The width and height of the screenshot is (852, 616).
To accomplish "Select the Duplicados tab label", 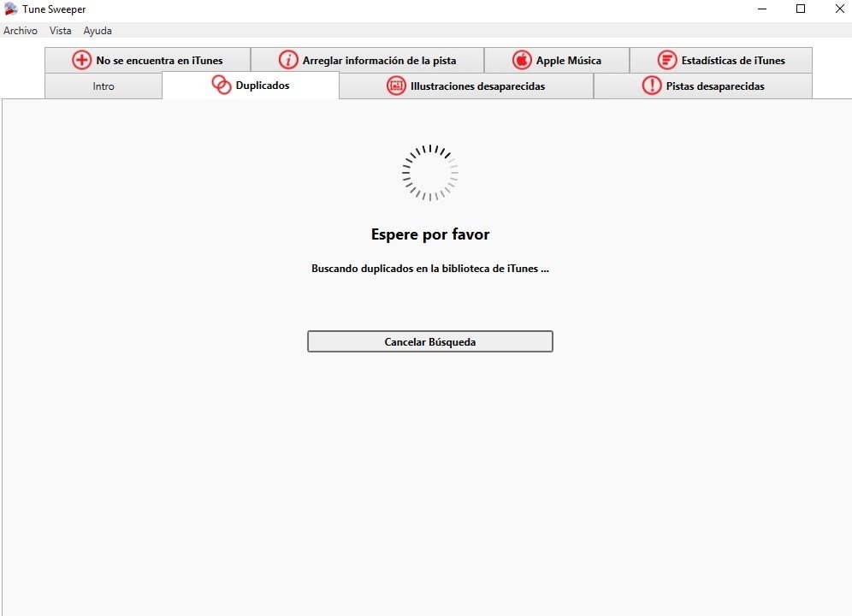I will coord(263,86).
